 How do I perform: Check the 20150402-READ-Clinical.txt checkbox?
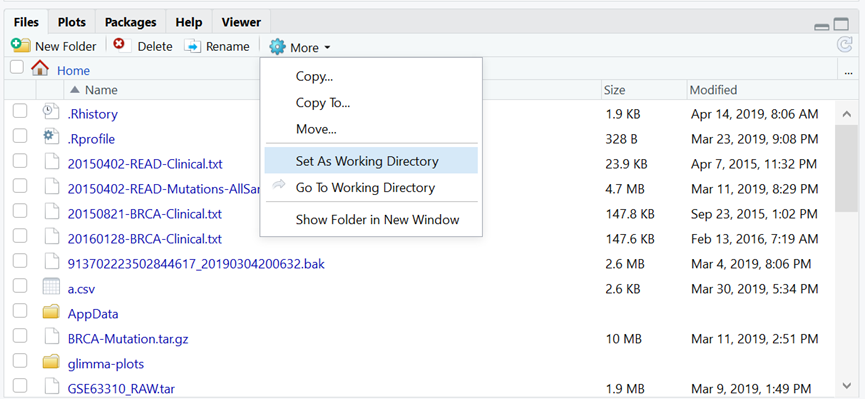tap(20, 161)
